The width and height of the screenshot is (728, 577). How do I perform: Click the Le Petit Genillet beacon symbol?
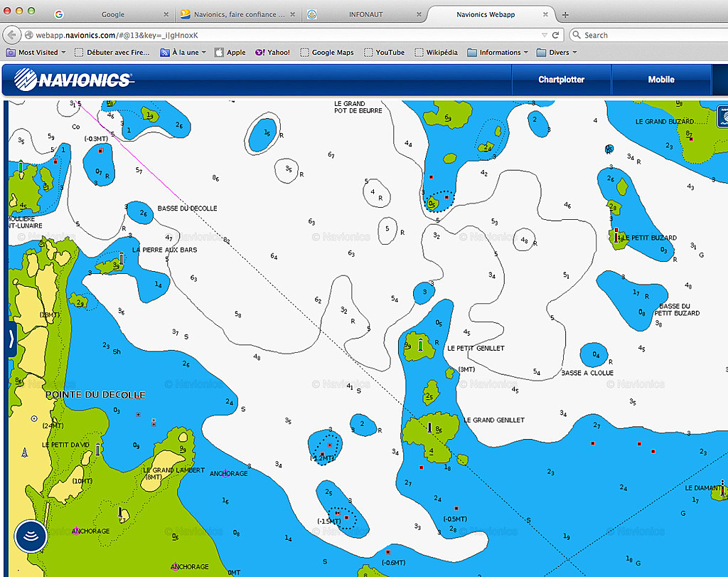421,345
